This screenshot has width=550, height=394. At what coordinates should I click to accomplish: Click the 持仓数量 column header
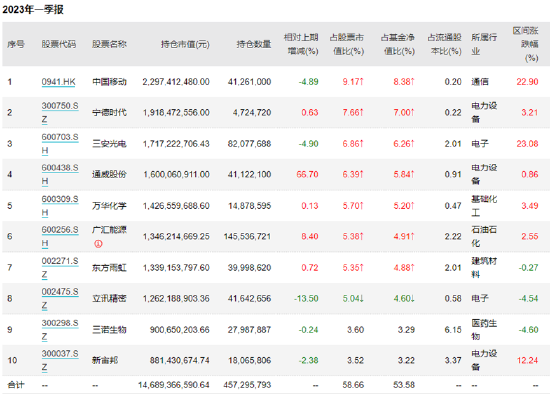[254, 44]
